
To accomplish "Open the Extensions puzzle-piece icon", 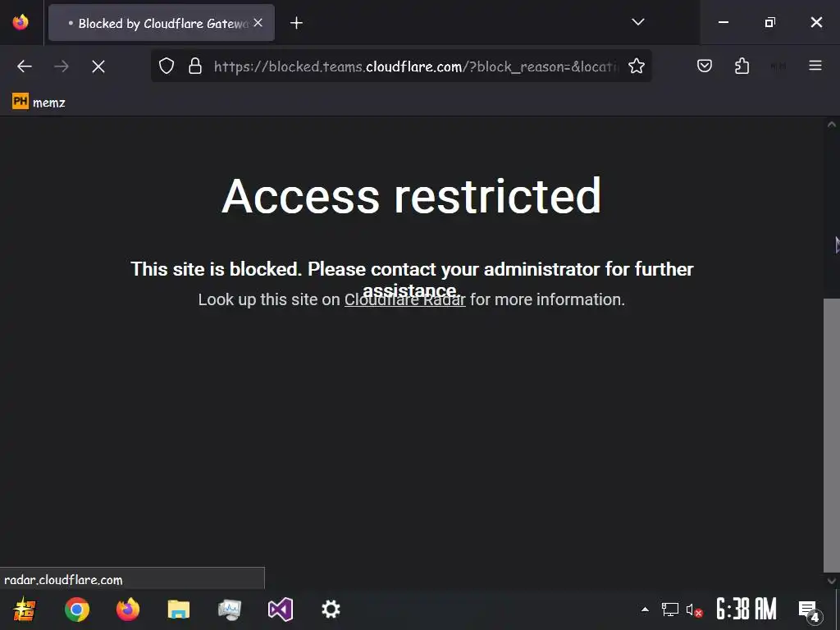I will coord(742,66).
